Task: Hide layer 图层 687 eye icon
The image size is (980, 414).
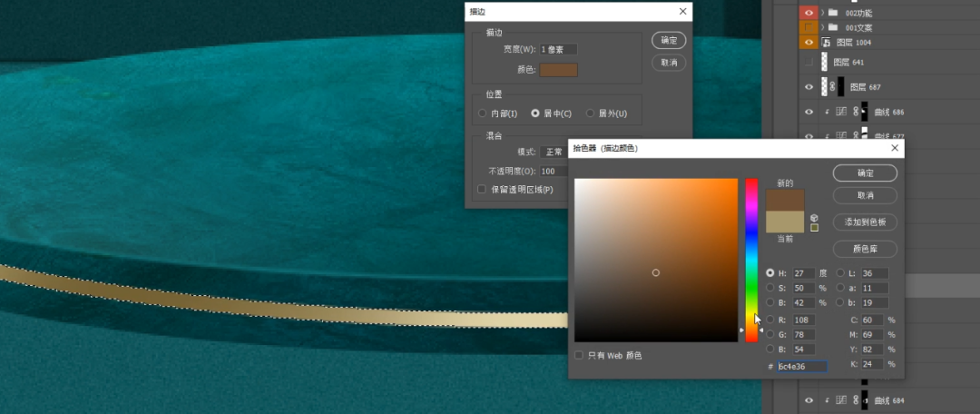Action: (x=808, y=87)
